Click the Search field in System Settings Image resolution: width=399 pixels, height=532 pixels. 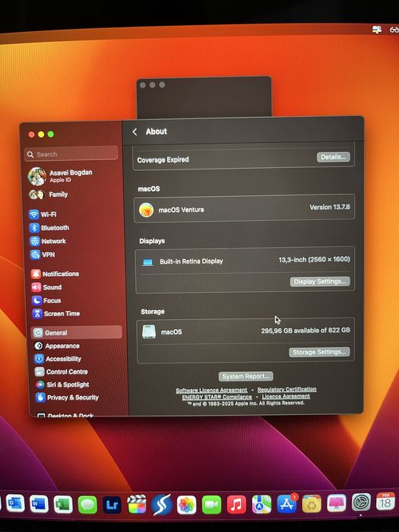(71, 154)
